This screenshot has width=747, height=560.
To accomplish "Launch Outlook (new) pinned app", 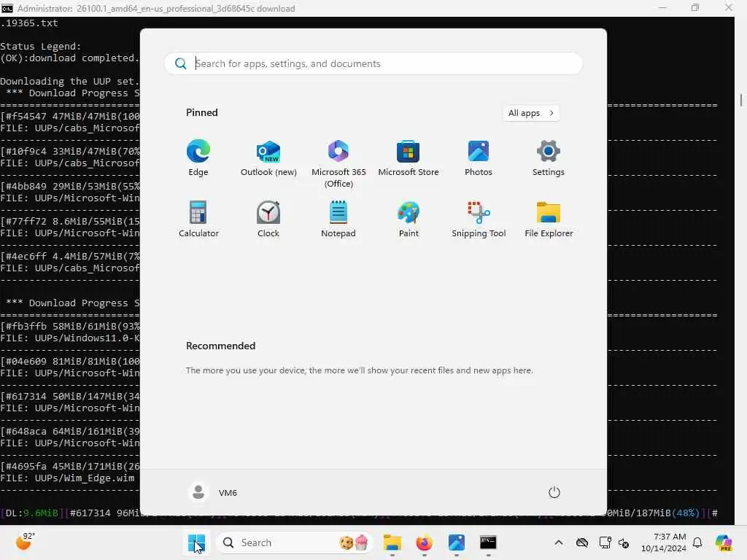I will click(x=268, y=158).
